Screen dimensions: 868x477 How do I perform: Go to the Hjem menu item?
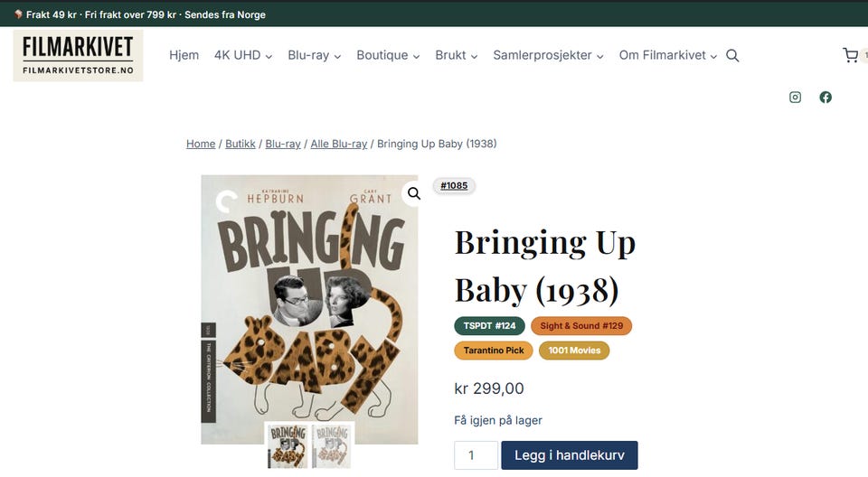184,56
